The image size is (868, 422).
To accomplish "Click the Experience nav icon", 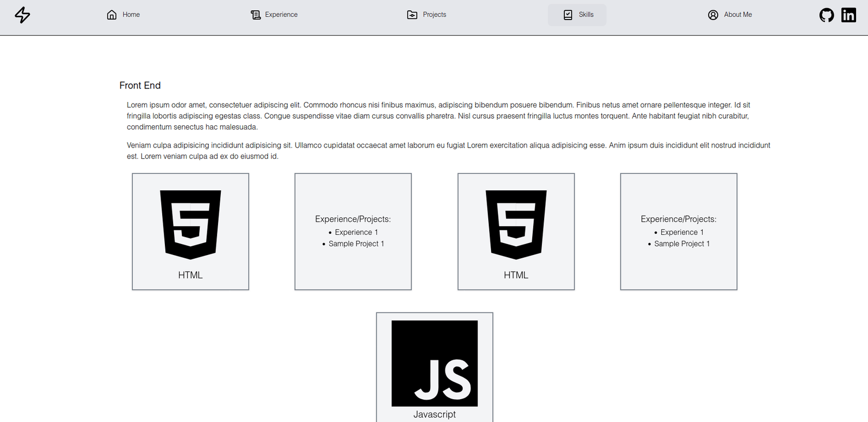I will point(256,15).
